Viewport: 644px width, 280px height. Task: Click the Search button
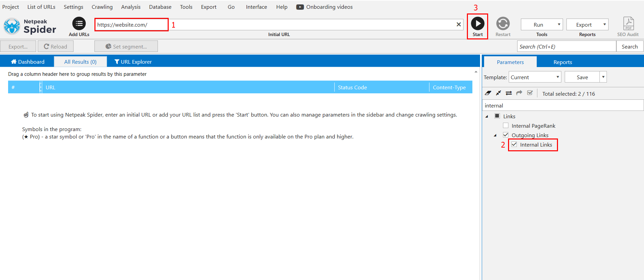629,46
